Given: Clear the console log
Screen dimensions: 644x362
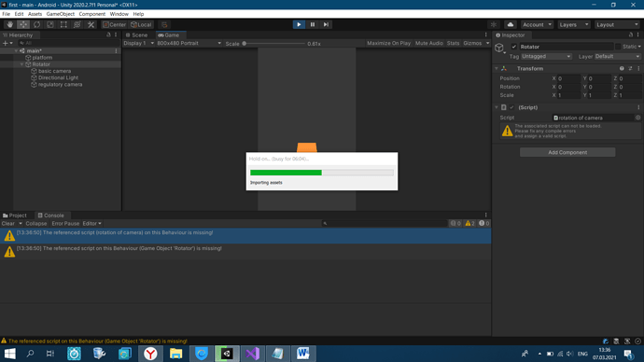Looking at the screenshot, I should point(7,224).
